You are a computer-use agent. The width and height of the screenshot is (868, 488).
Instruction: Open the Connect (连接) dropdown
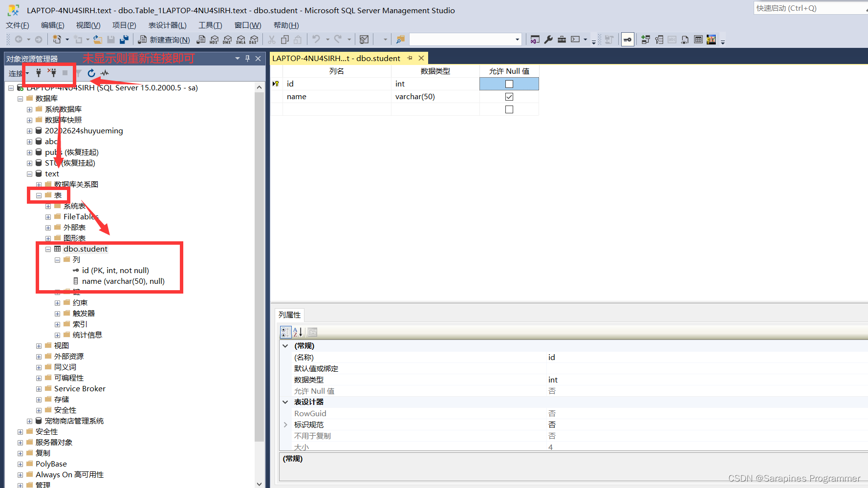pyautogui.click(x=19, y=73)
